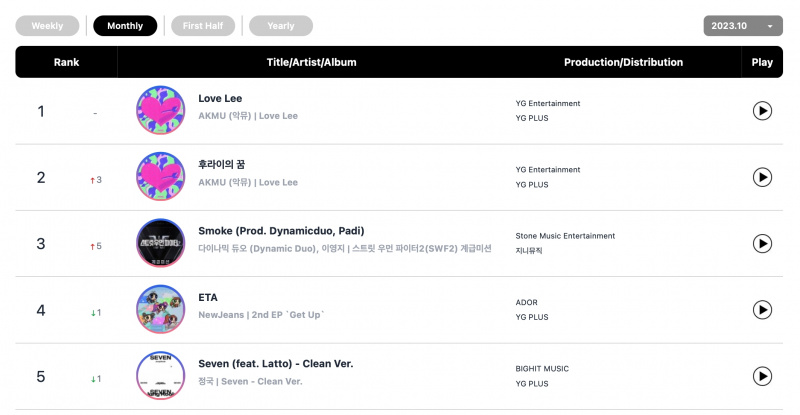Open the NewJeans Get Up album cover

[161, 309]
